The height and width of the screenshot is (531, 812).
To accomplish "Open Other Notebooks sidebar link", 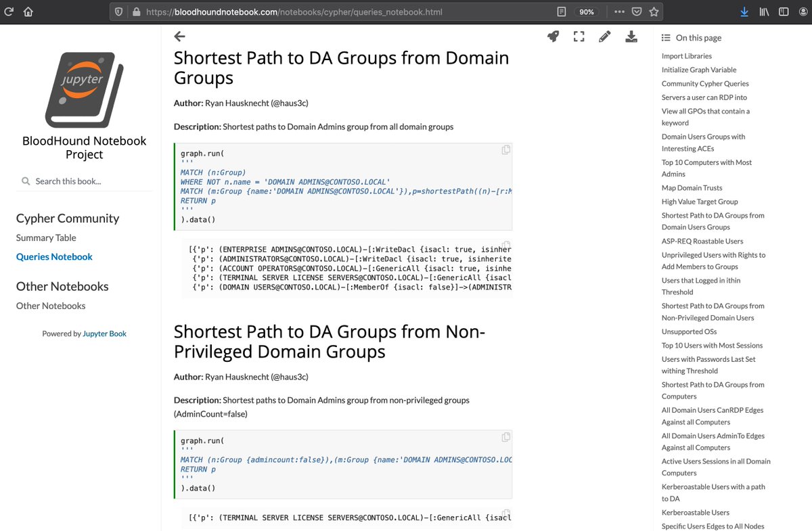I will click(51, 306).
